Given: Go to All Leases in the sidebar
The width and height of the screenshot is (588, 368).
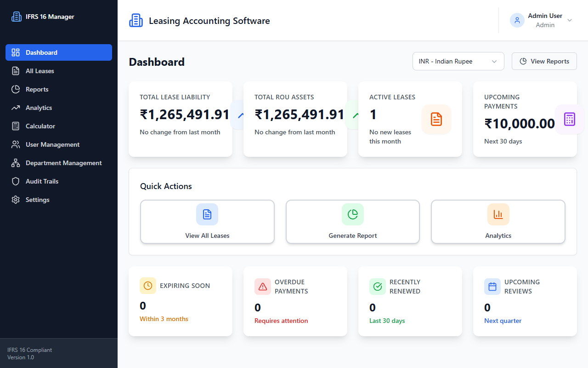Looking at the screenshot, I should pyautogui.click(x=59, y=71).
